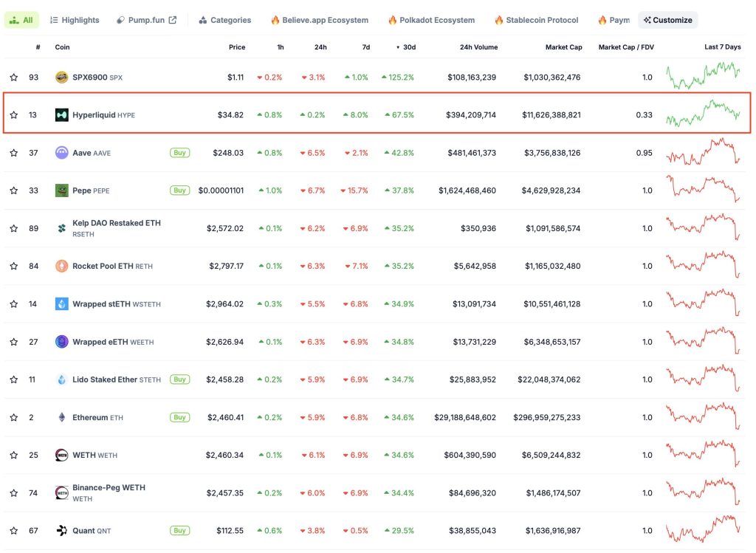This screenshot has height=553, width=756.
Task: Click the Buy button for Ethereum
Action: (x=180, y=418)
